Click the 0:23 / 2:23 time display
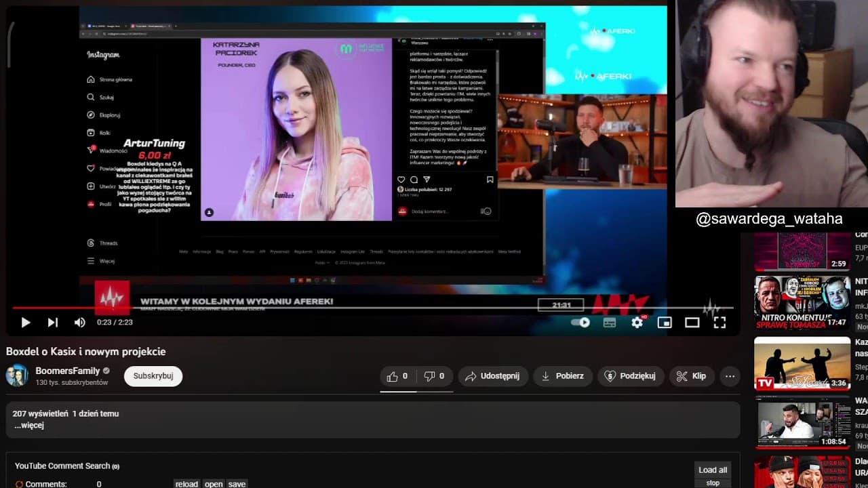868x488 pixels. coord(114,323)
